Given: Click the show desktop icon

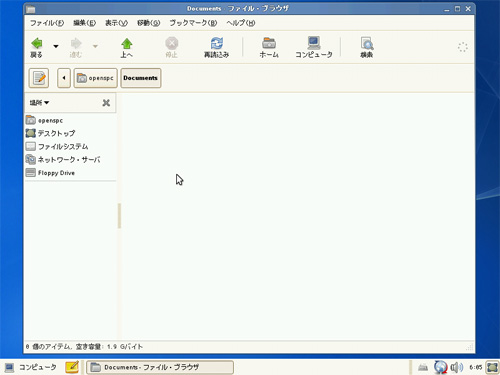Looking at the screenshot, I should tap(492, 367).
